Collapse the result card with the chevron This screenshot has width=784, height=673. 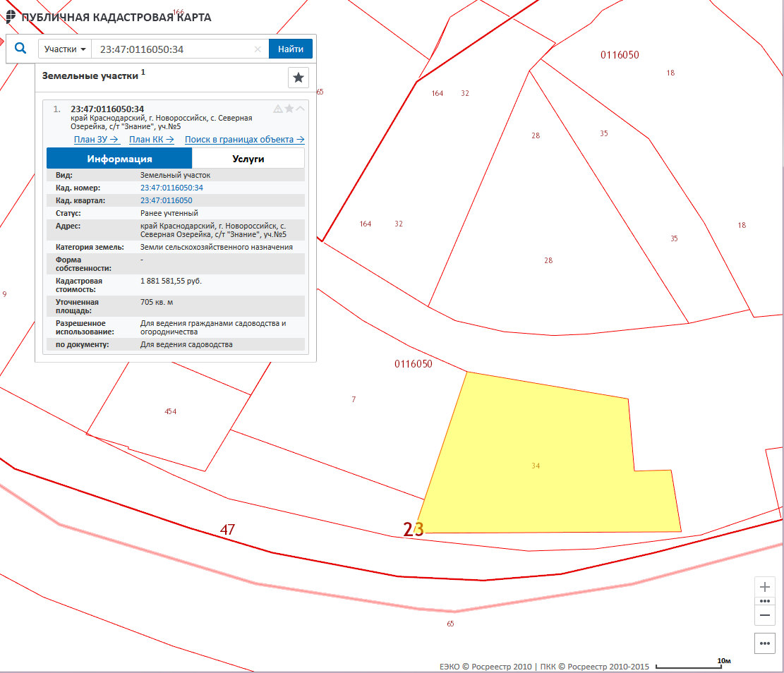pyautogui.click(x=300, y=108)
